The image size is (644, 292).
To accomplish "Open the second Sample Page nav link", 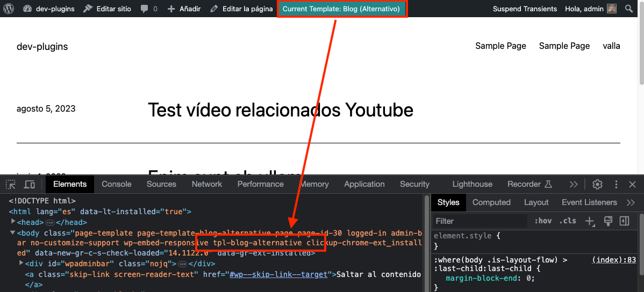I will [x=564, y=46].
